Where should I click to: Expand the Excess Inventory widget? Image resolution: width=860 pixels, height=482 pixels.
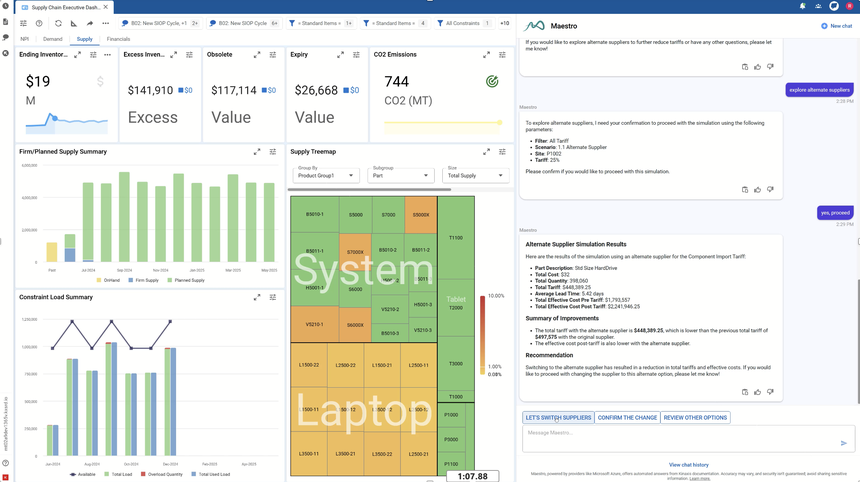(x=174, y=55)
